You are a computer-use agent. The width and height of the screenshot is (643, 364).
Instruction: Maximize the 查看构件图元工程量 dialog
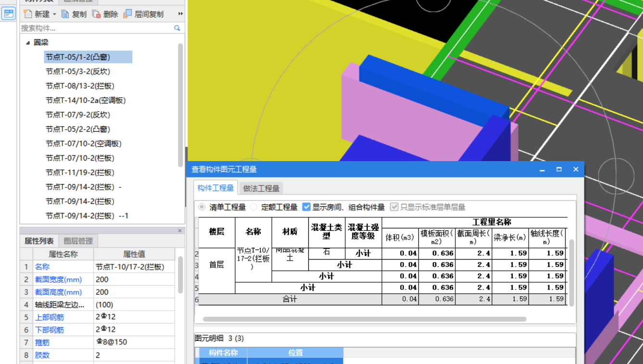tap(559, 169)
